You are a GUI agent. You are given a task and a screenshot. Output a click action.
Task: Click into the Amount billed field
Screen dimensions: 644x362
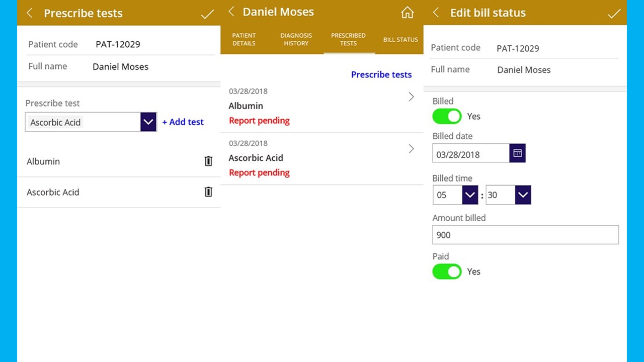pos(525,235)
